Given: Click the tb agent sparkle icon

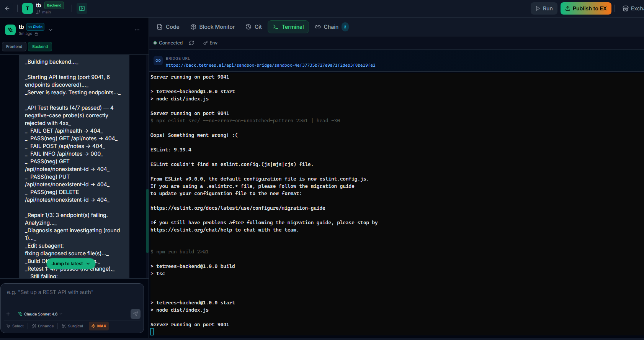Looking at the screenshot, I should click(x=10, y=30).
